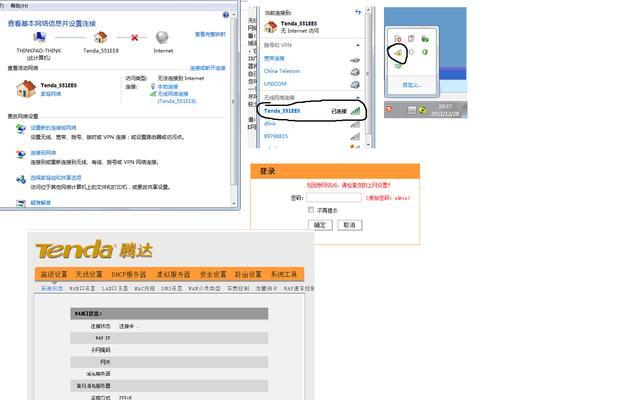Click the Cancel (取消) button in login dialog
The image size is (634, 400).
pyautogui.click(x=350, y=225)
